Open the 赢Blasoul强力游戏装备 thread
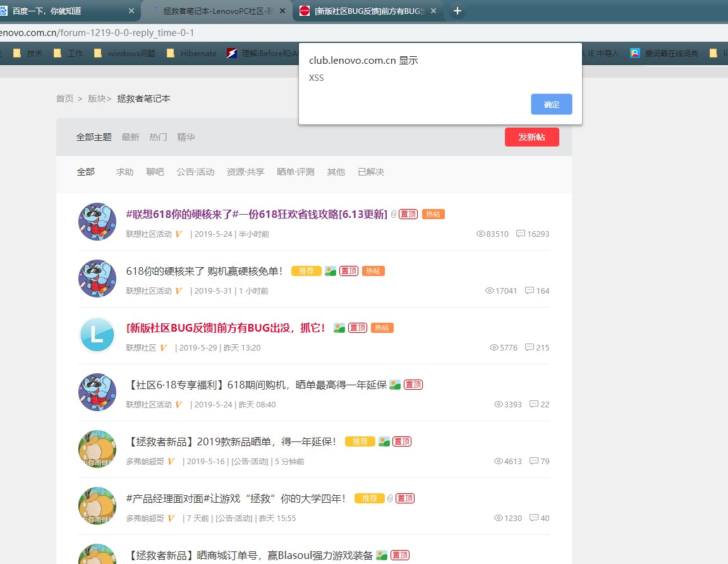 coord(250,555)
